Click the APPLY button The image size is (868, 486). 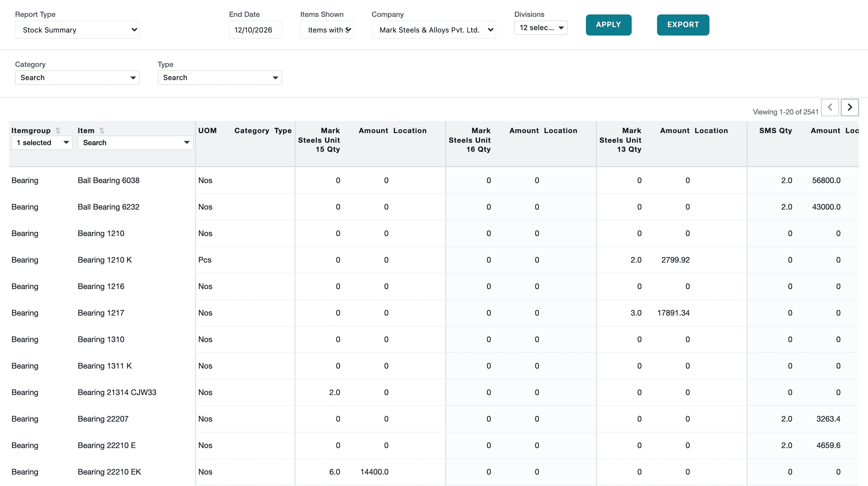click(609, 25)
